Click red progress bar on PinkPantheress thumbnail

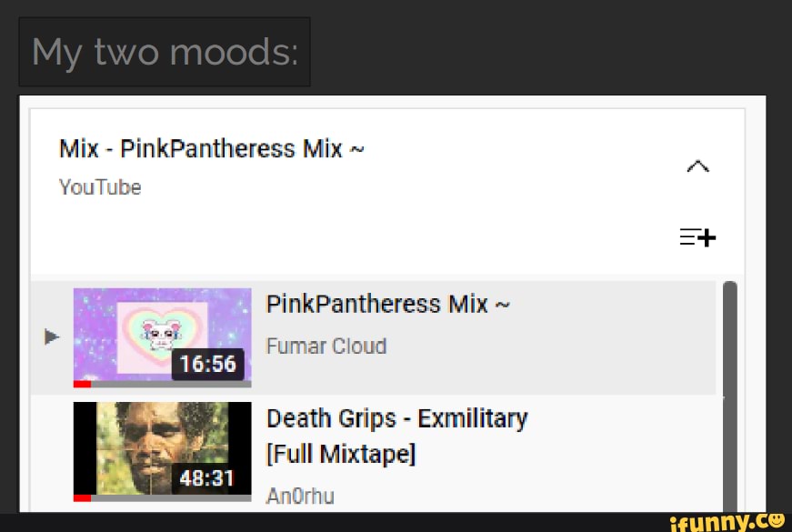(83, 384)
